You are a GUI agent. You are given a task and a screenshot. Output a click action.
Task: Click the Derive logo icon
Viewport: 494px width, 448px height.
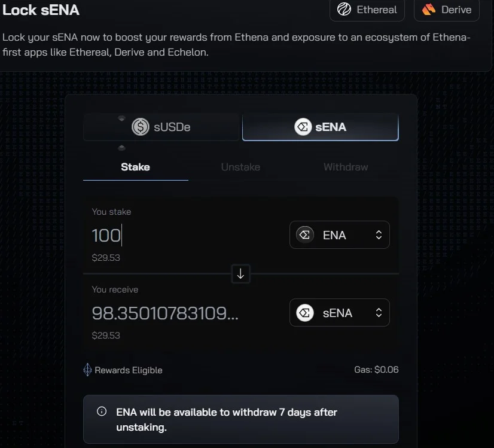click(429, 10)
